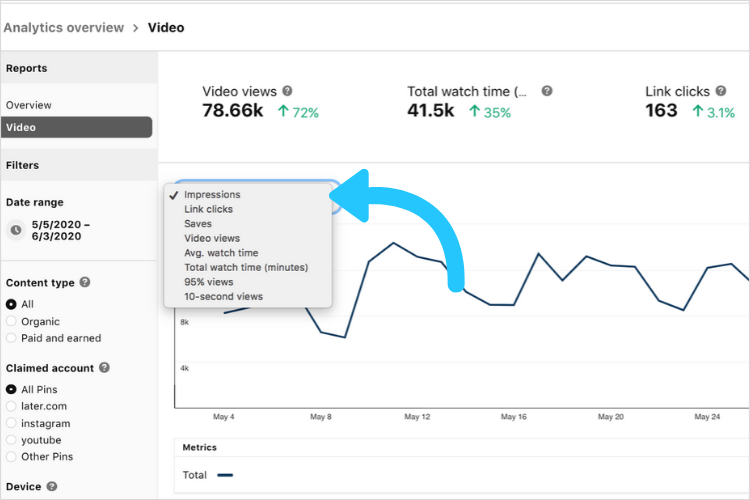750x500 pixels.
Task: Choose Total watch time (minutes) metric
Action: [x=248, y=267]
